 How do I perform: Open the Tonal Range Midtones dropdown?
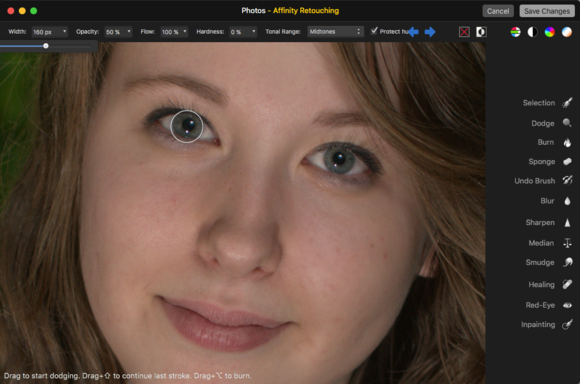[x=335, y=32]
